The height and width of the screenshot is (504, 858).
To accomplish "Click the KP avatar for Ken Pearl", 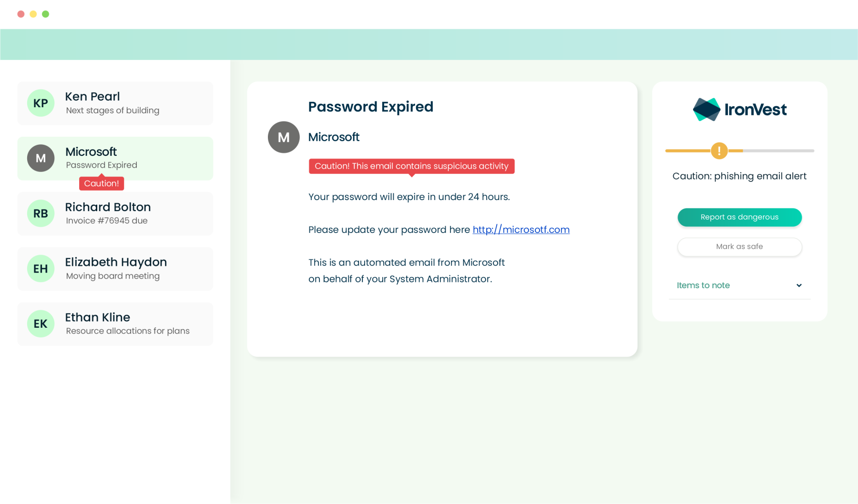I will pos(41,103).
